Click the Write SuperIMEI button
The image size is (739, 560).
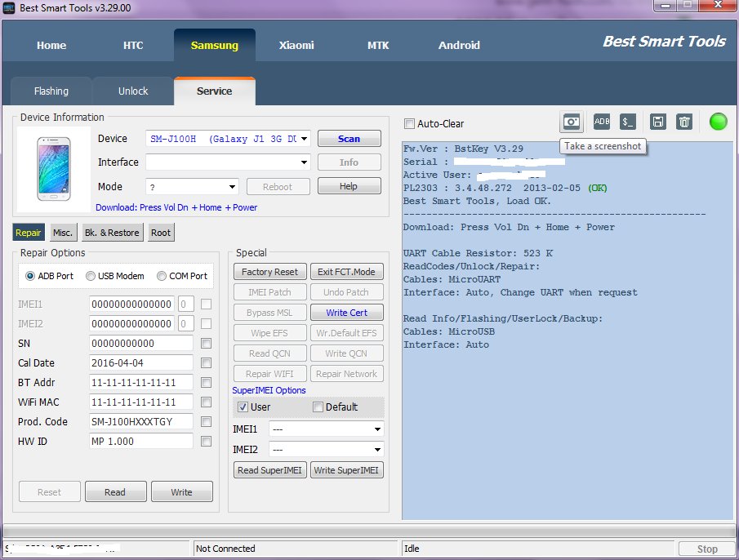(x=346, y=470)
